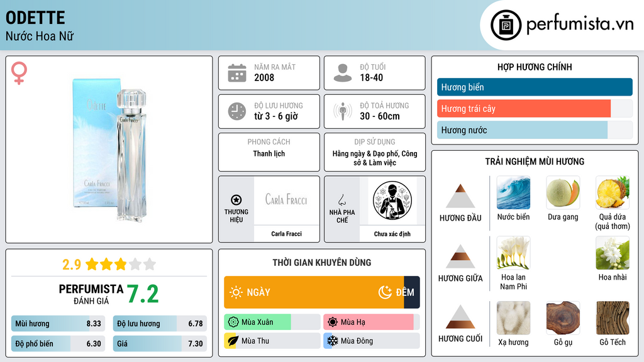Click the 30 - 60cm sillage value

coord(380,116)
